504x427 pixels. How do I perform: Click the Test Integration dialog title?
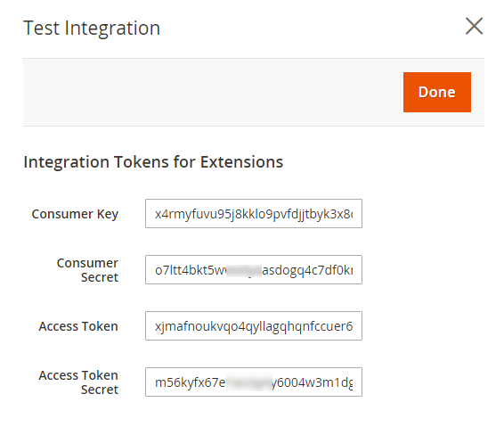(92, 28)
